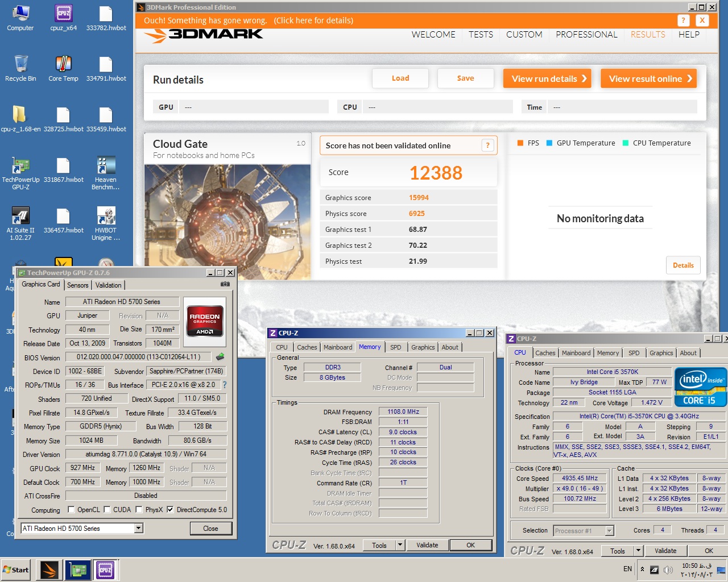This screenshot has width=728, height=582.
Task: Click View result online button
Action: click(x=648, y=78)
